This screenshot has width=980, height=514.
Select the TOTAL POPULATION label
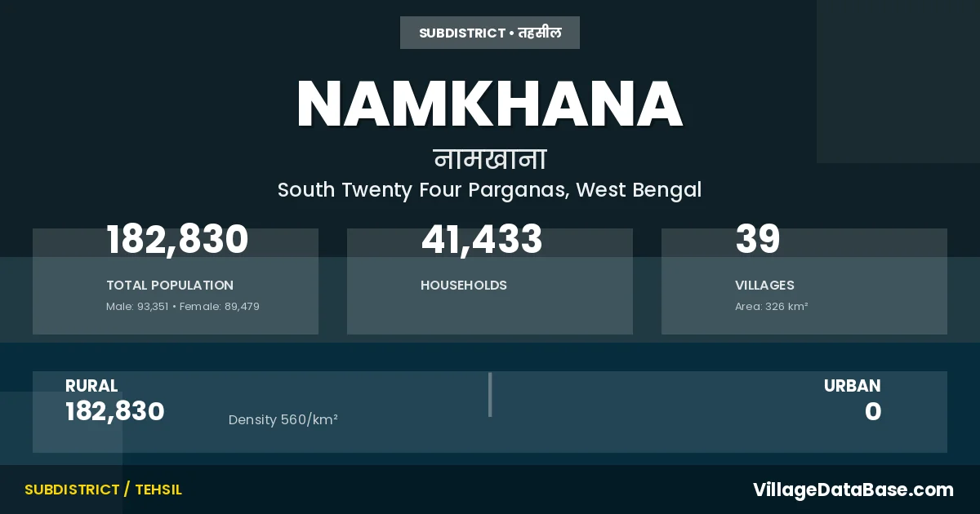(170, 286)
